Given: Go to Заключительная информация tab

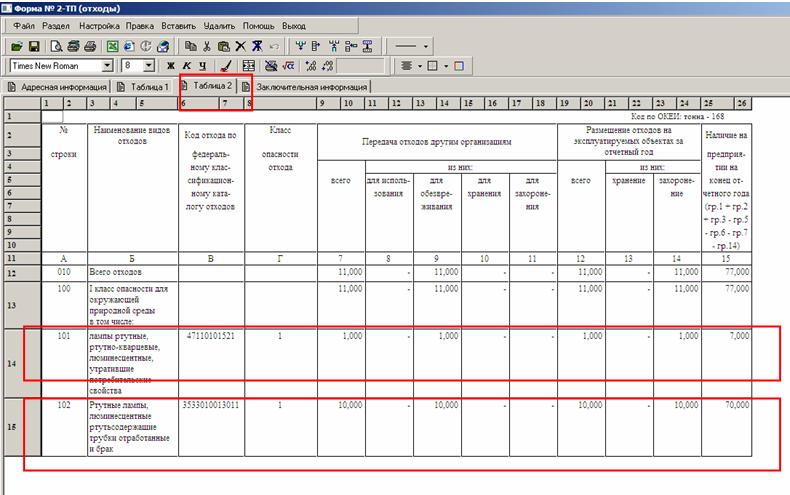Looking at the screenshot, I should [310, 87].
